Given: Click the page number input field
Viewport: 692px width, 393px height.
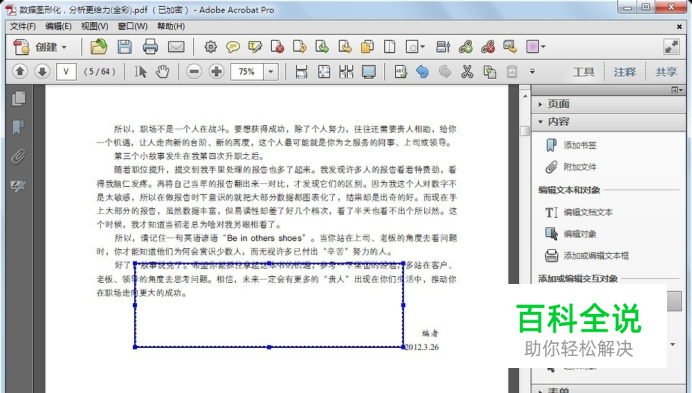Looking at the screenshot, I should click(66, 72).
